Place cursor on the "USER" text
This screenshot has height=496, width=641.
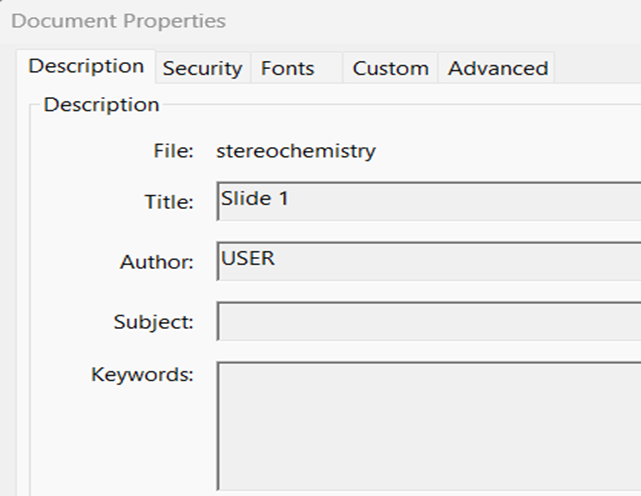(248, 258)
